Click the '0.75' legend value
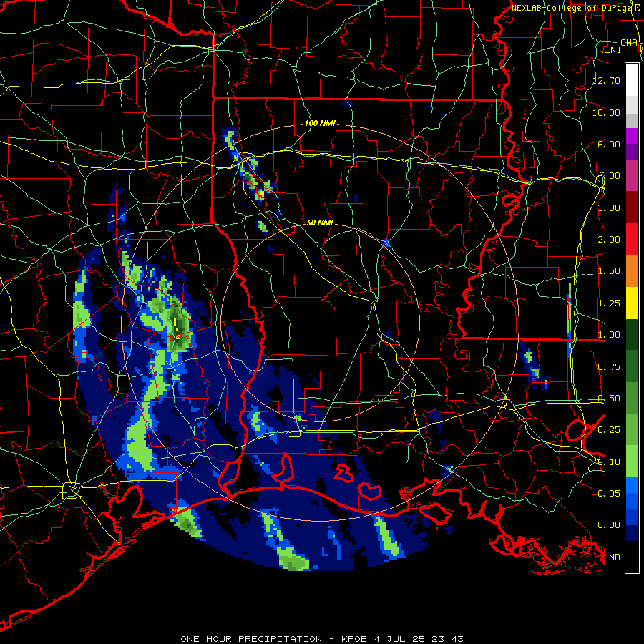The width and height of the screenshot is (644, 644). (609, 366)
